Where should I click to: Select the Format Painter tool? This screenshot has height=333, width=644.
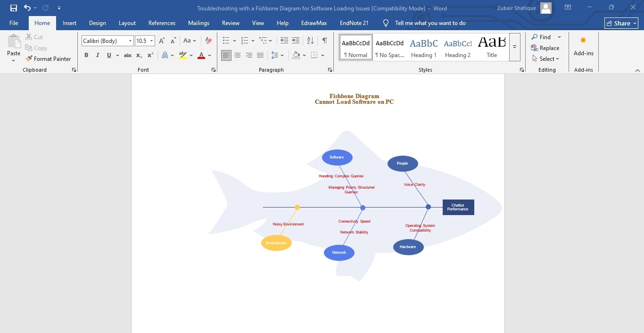(49, 58)
